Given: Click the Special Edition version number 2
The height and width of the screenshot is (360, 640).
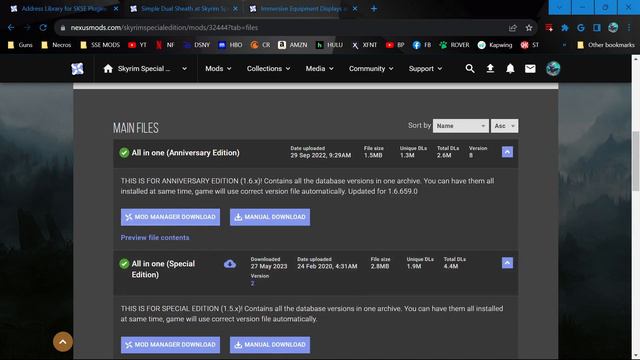Looking at the screenshot, I should point(252,283).
